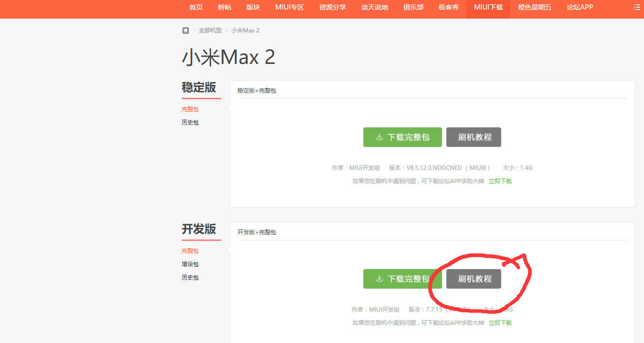Open 俱乐部 nav item
Image resolution: width=644 pixels, height=343 pixels.
413,7
